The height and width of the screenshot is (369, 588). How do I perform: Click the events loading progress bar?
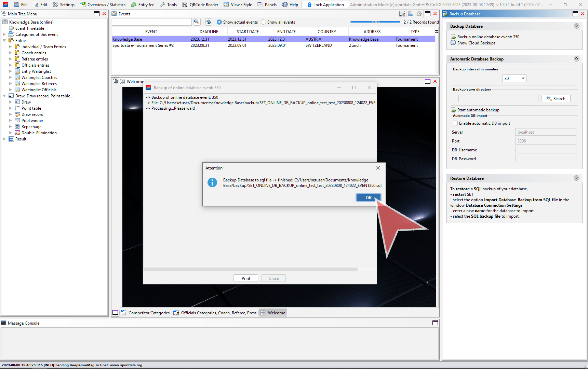[375, 22]
